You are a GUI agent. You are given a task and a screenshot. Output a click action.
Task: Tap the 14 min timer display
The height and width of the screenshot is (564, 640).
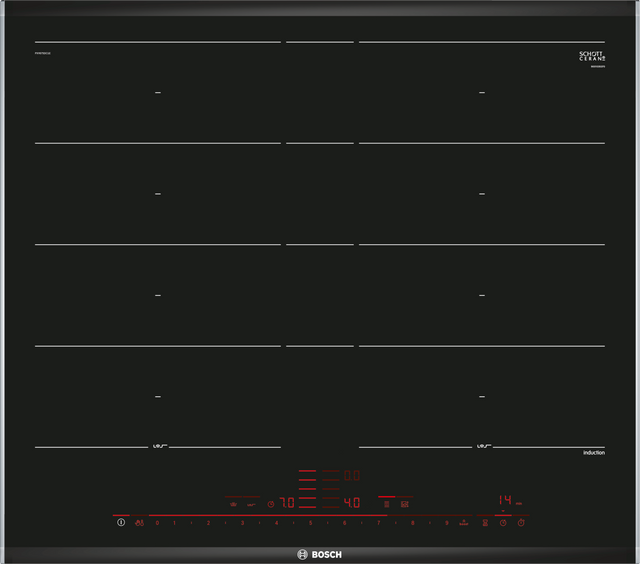tap(506, 501)
